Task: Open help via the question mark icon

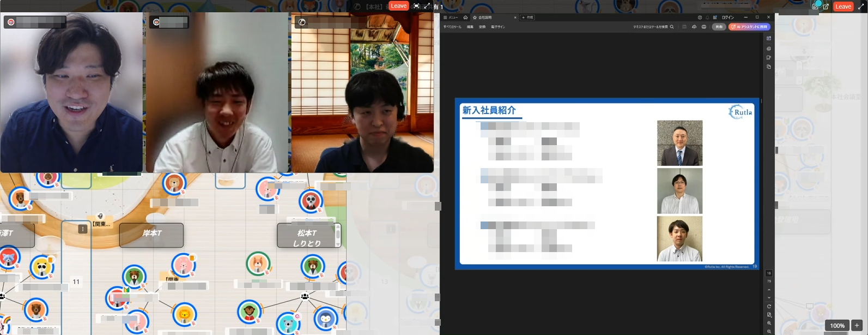Action: tap(700, 17)
